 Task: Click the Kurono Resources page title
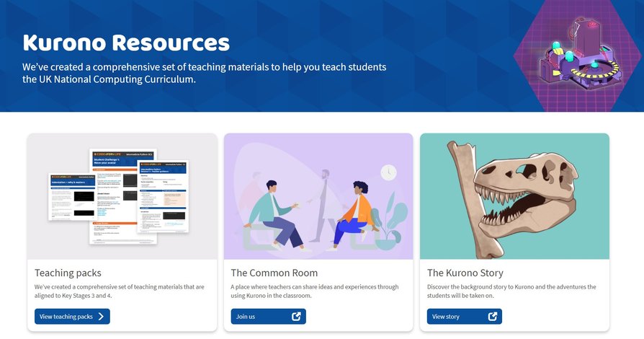point(126,43)
